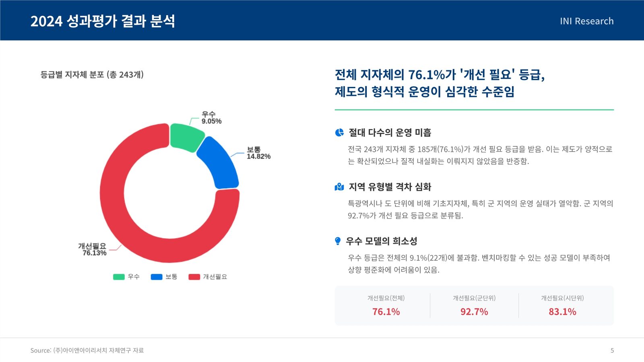This screenshot has width=644, height=362.
Task: Select the green 우수 donut segment
Action: (x=186, y=137)
